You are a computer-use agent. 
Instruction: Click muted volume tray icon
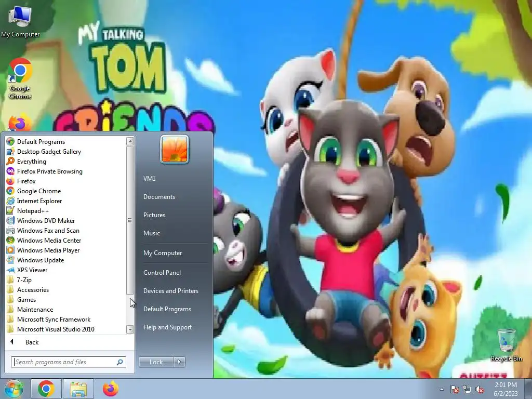tap(480, 389)
